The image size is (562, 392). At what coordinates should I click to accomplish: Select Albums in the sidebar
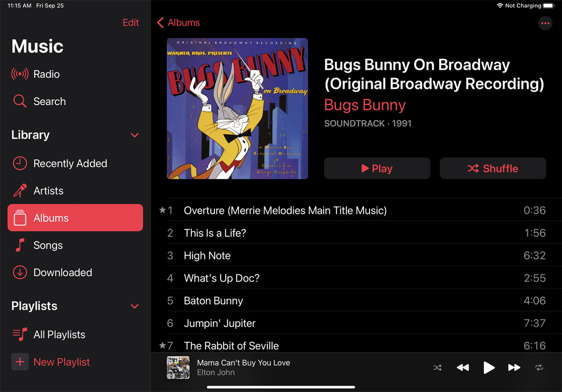(75, 218)
